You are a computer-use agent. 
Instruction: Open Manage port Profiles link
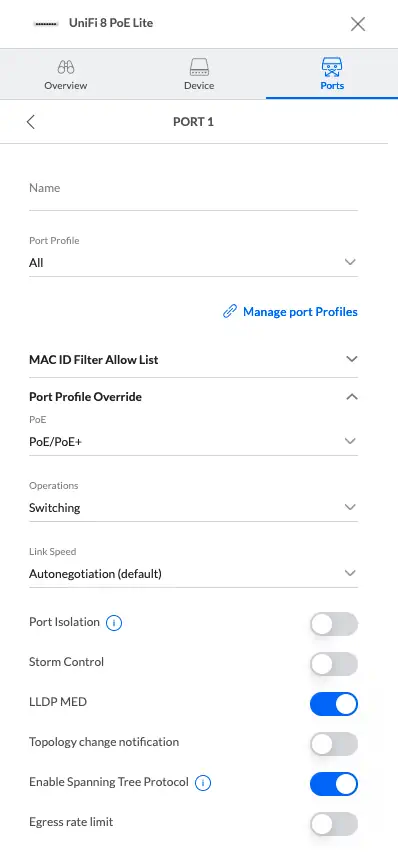(300, 312)
